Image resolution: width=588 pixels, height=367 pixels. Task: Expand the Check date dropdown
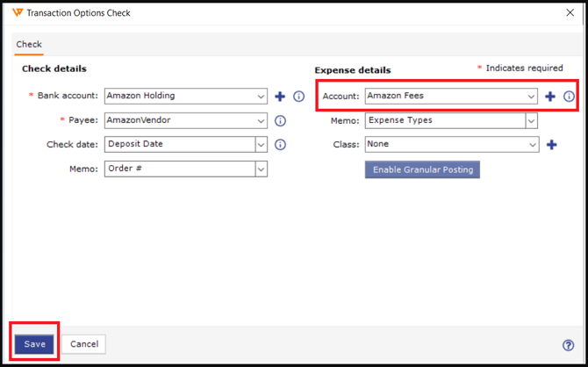(x=262, y=144)
